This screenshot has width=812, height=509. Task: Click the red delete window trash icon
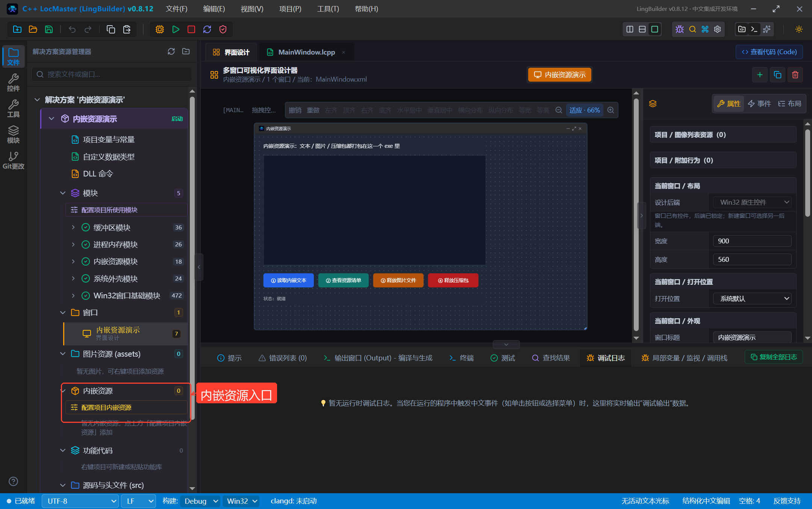[795, 75]
